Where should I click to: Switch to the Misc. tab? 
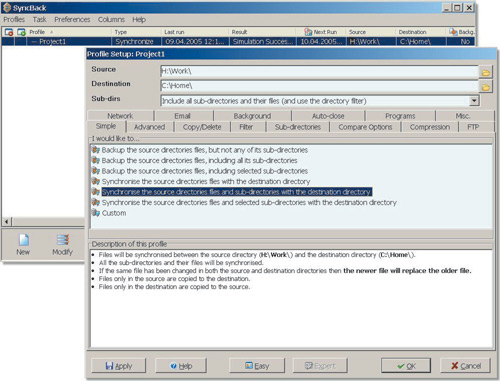[463, 116]
